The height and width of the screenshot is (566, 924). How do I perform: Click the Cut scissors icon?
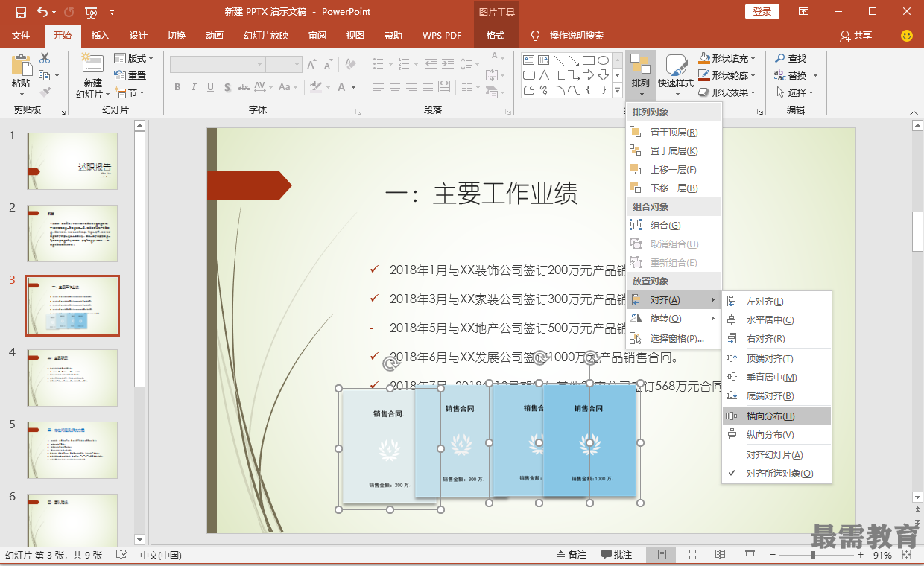(45, 58)
